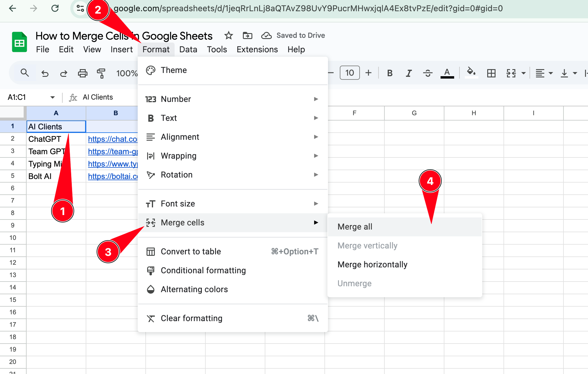Toggle strikethrough formatting in toolbar
588x374 pixels.
pos(428,73)
